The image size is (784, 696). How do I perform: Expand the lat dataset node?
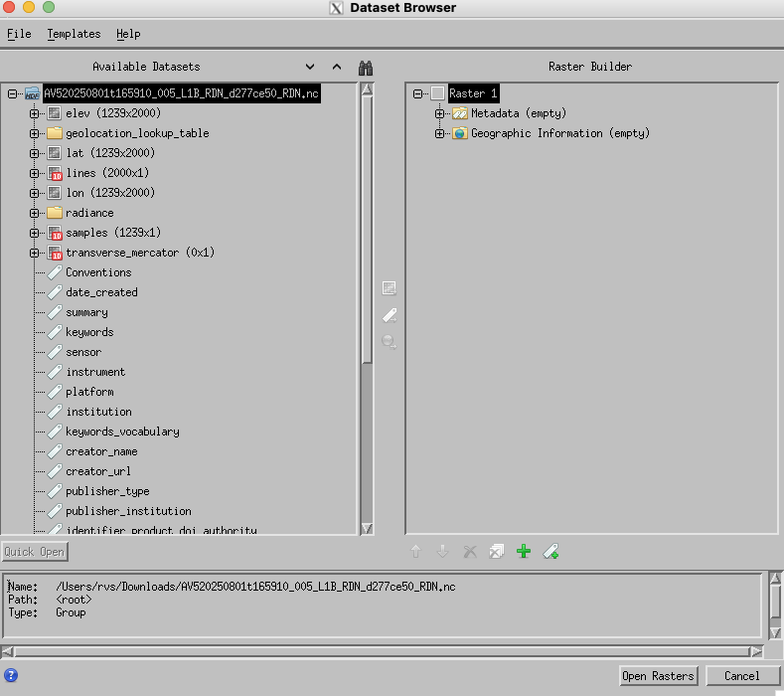point(34,153)
